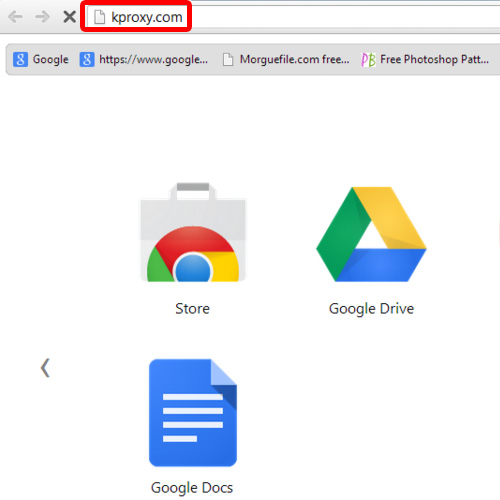
Task: Open the Free Photoshop Patt... bookmark
Action: 425,60
